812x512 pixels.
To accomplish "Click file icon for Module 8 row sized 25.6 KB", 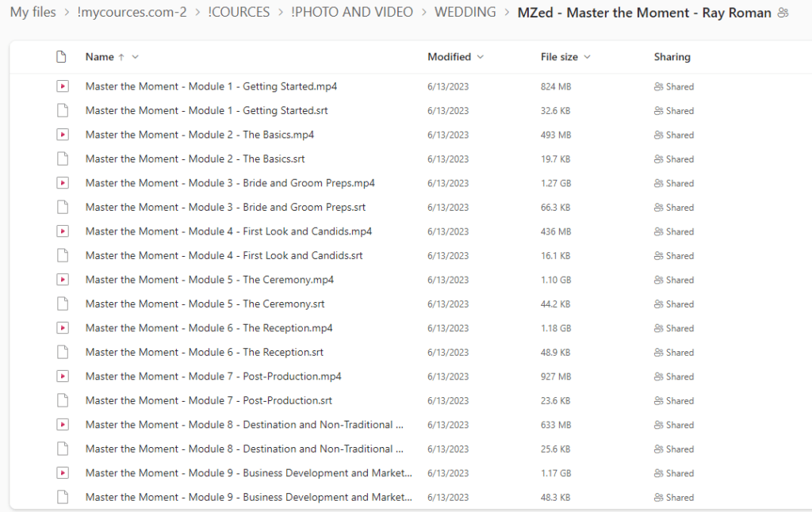I will pos(63,449).
